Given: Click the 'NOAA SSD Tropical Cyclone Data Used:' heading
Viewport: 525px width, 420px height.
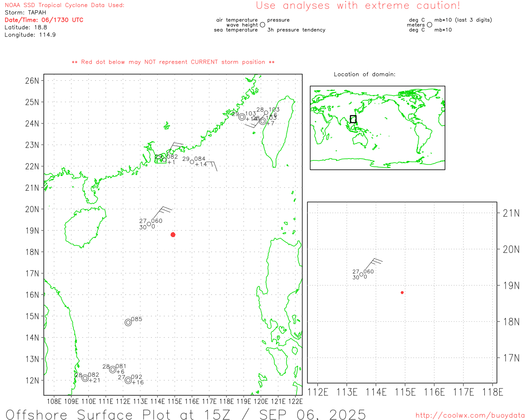Looking at the screenshot, I should (64, 5).
